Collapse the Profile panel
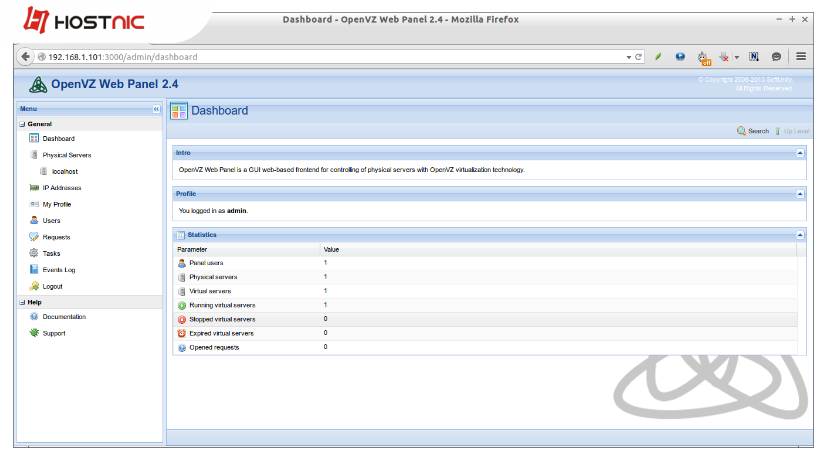Viewport: 826px width, 457px height. coord(800,194)
